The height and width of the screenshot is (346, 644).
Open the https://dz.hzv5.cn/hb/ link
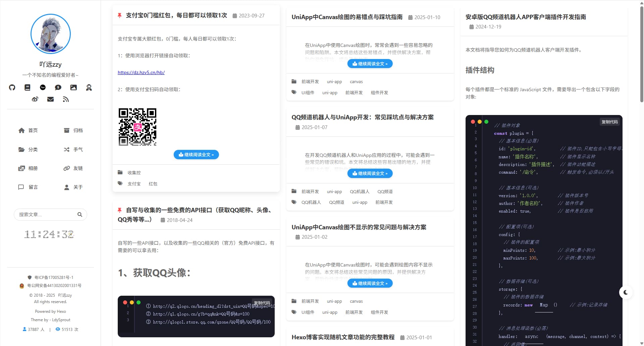point(141,72)
